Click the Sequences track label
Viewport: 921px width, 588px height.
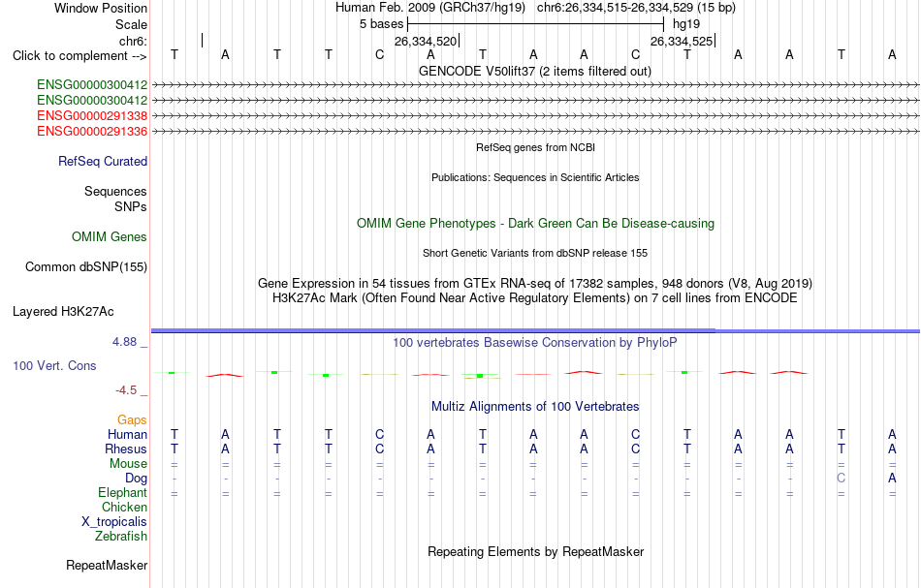point(115,191)
